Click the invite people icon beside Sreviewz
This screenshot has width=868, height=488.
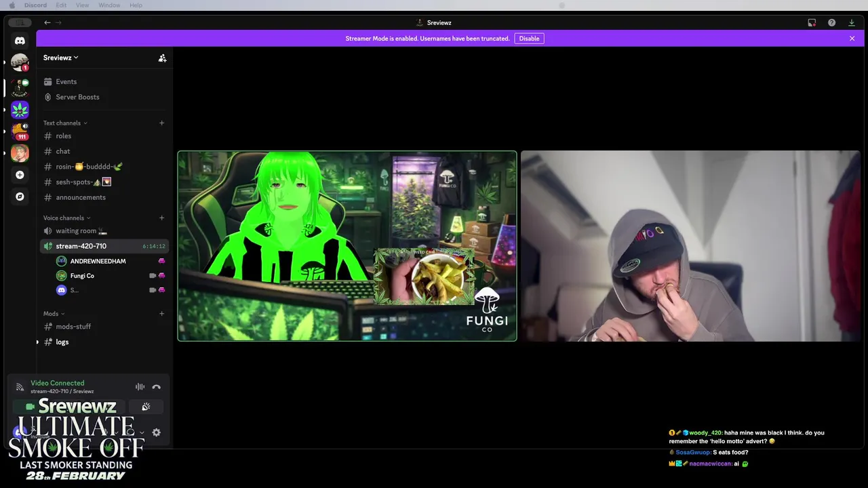pos(162,58)
